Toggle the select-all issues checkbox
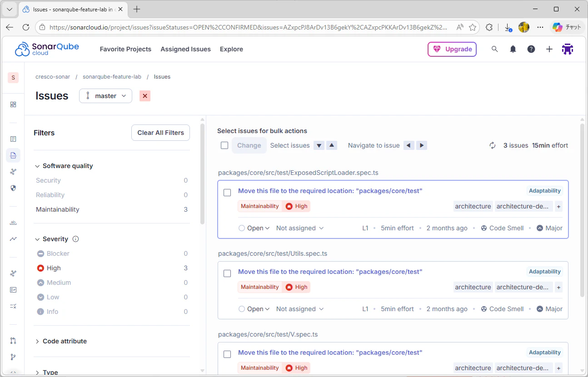588x377 pixels. coord(224,145)
